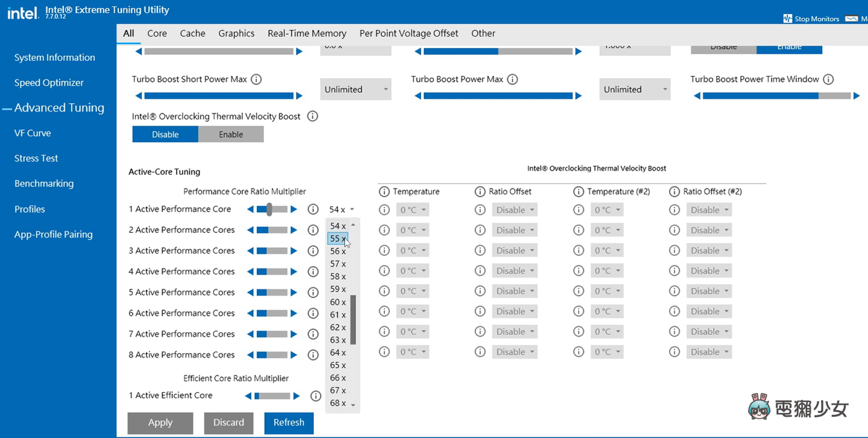Open first row Temperature (#2) 0 °C dropdown

[x=607, y=210]
